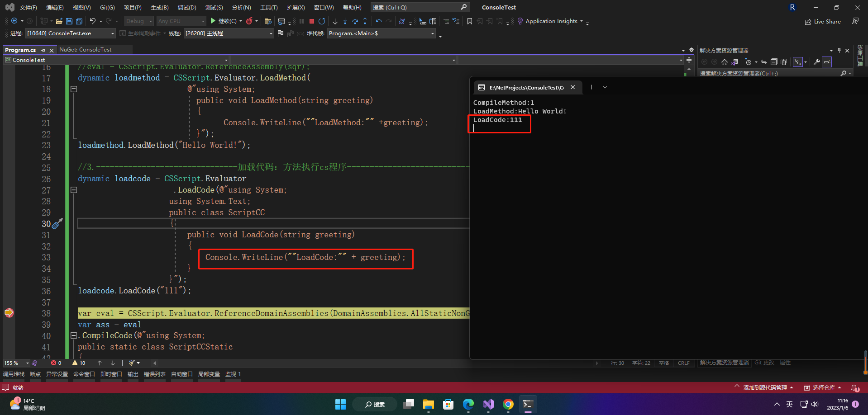
Task: Stop debugging with the red square
Action: point(312,21)
